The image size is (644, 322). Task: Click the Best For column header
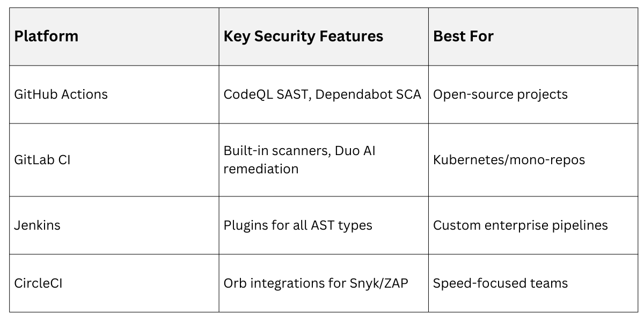(463, 36)
